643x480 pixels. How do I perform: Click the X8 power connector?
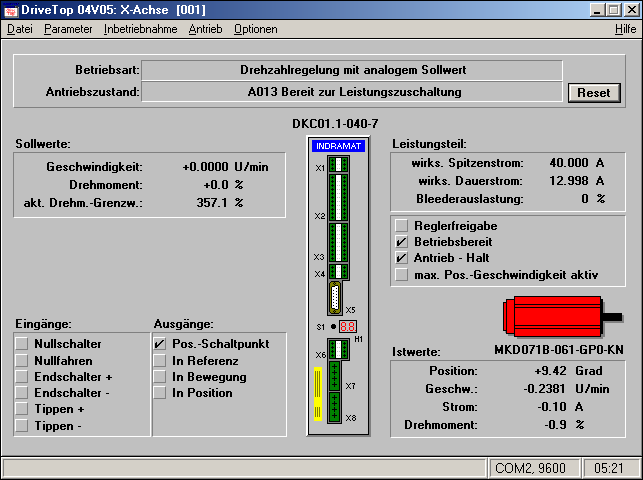[x=335, y=408]
